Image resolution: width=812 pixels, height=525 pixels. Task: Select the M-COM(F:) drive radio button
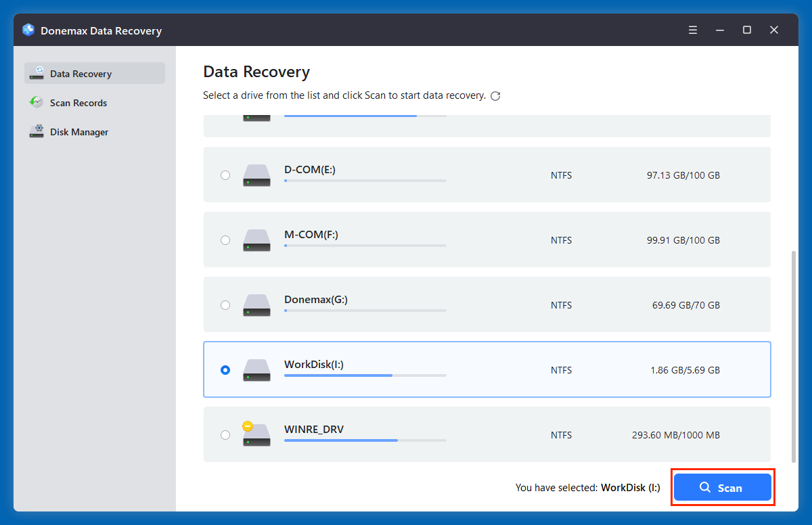click(225, 239)
